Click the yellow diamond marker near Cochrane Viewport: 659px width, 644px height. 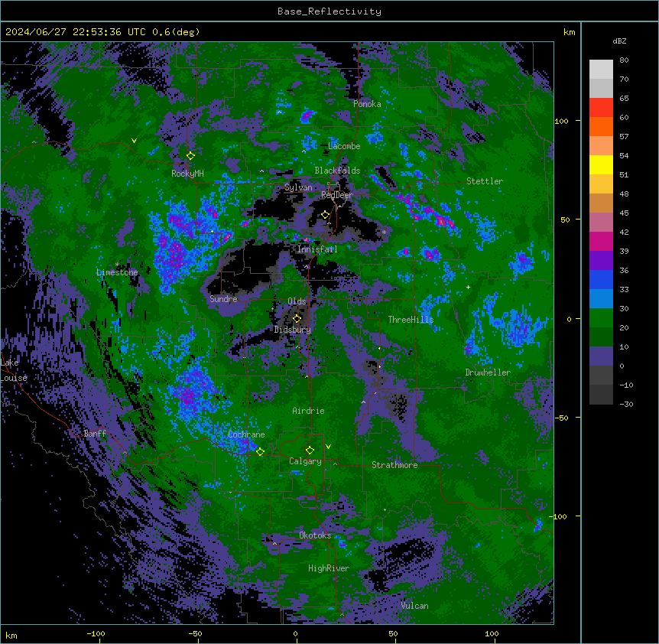tap(260, 451)
